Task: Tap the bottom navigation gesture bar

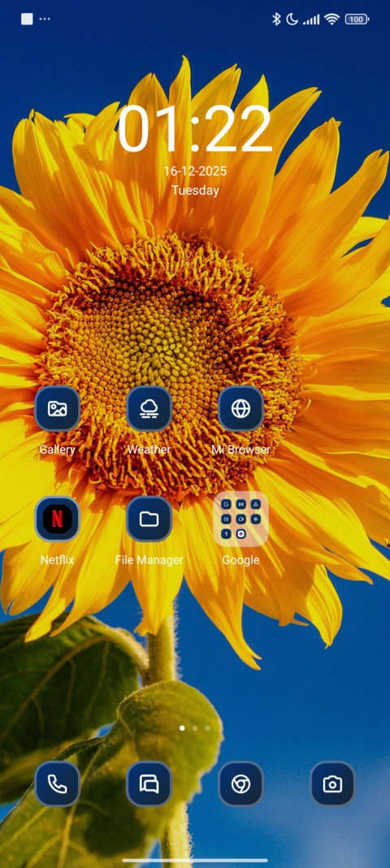Action: pyautogui.click(x=195, y=860)
